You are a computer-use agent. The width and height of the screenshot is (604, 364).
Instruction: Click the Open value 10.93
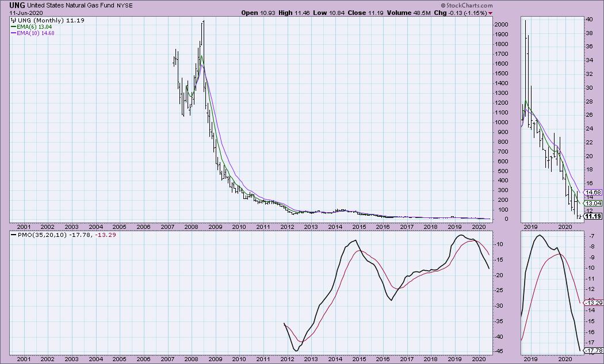267,13
